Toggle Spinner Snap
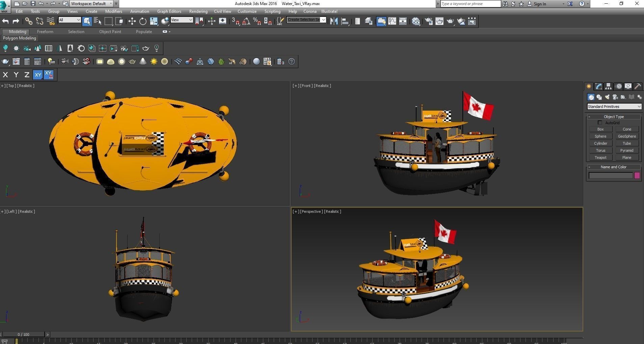This screenshot has width=644, height=344. tap(268, 21)
